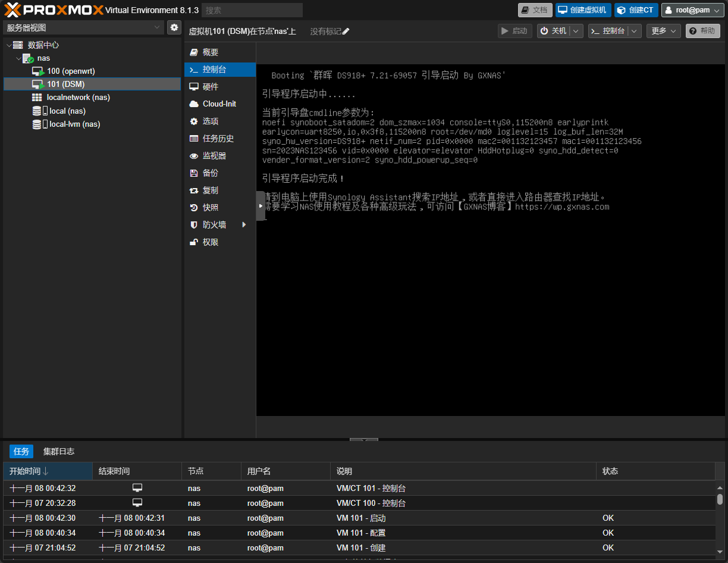Open 监控器 monitor page

coord(214,156)
